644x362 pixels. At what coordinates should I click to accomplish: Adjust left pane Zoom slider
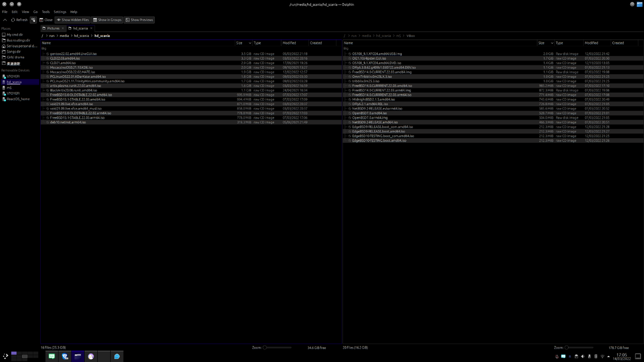coord(277,347)
